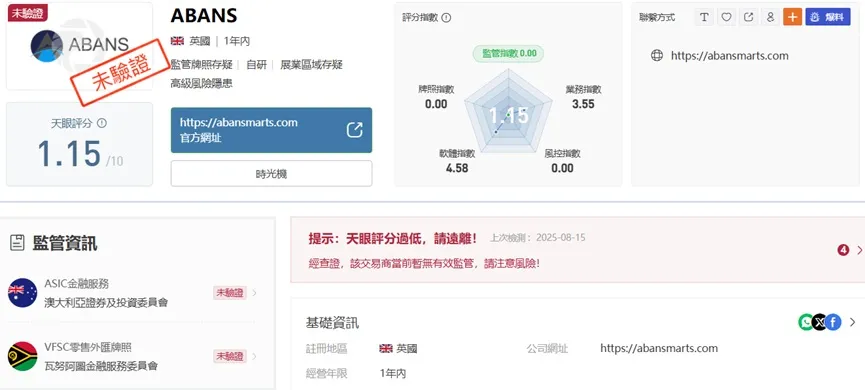Screen dimensions: 865x390
Task: Click the 牌照指數 0.00 label
Action: [436, 97]
